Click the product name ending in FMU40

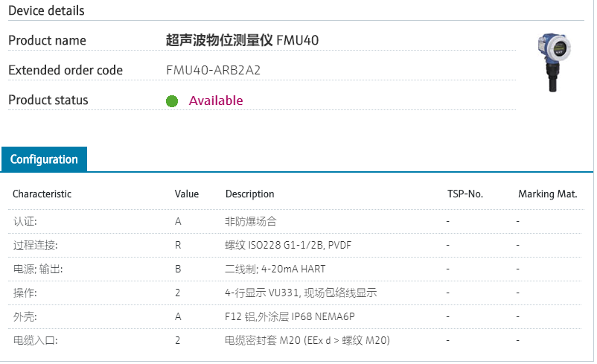[242, 40]
